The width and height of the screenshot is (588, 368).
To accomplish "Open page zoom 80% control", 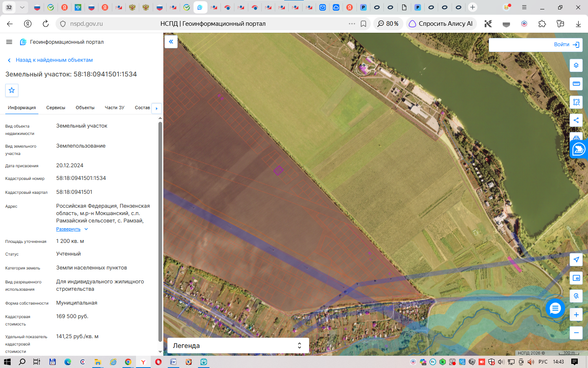I will pos(388,24).
